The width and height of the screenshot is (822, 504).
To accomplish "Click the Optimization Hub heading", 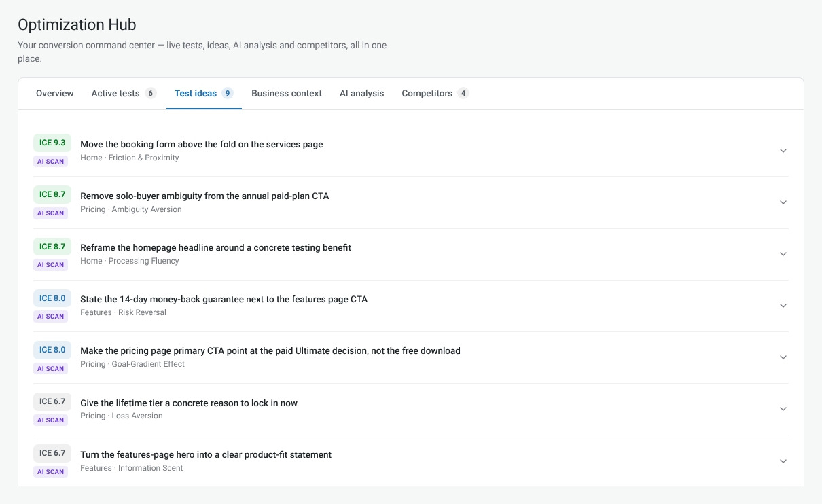I will click(x=77, y=25).
